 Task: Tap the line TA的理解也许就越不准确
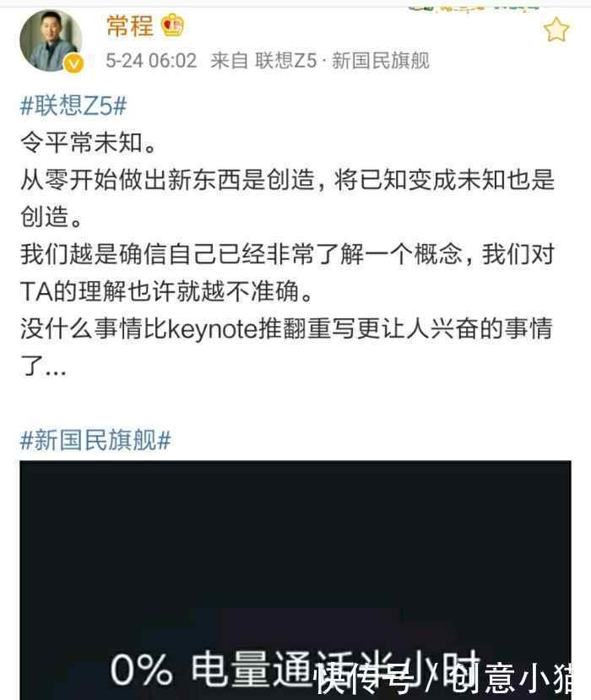165,292
